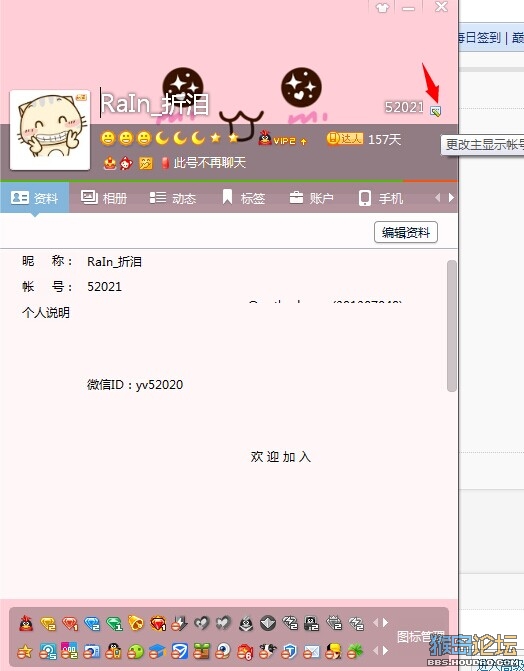Click the red QQ member penguin icon
The width and height of the screenshot is (524, 671).
[27, 623]
